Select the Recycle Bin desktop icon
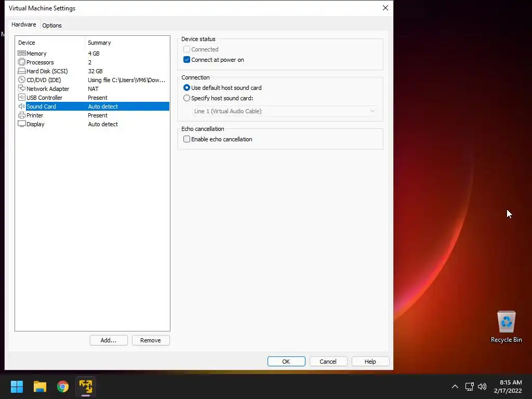 (x=506, y=327)
